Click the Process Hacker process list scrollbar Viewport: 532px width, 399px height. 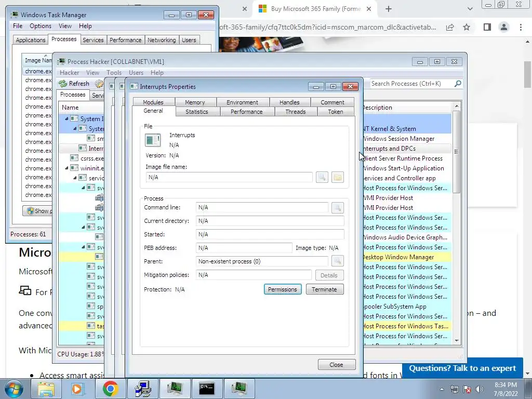457,152
